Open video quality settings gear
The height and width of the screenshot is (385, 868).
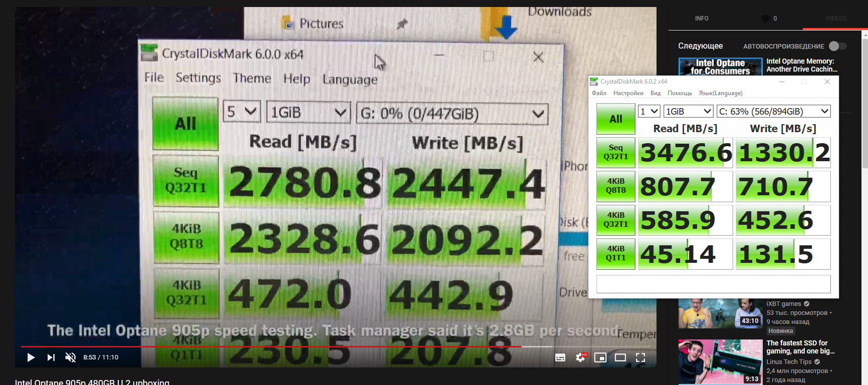pyautogui.click(x=581, y=357)
